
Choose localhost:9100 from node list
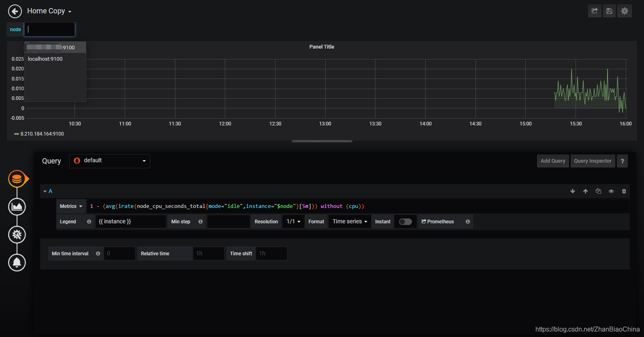tap(55, 59)
